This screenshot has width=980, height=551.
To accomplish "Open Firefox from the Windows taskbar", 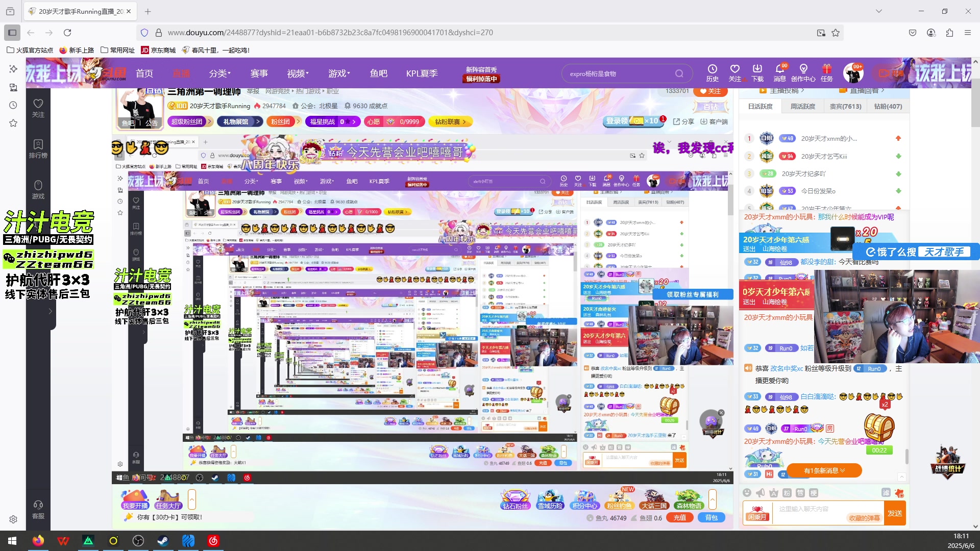I will pos(38,541).
